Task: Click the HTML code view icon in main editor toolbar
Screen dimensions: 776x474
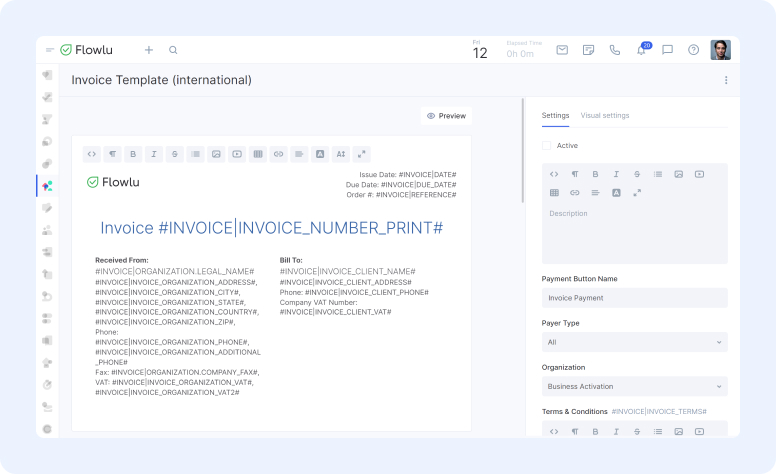Action: point(92,154)
